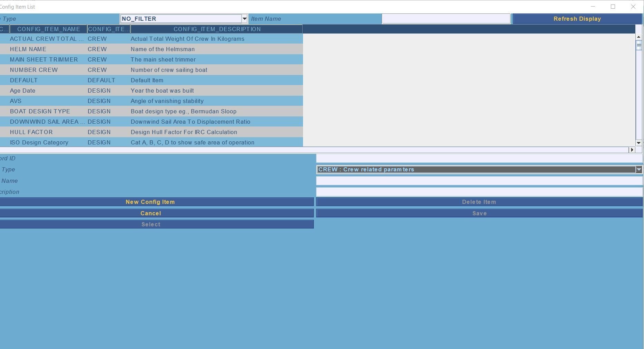This screenshot has width=644, height=349.
Task: Click the Description input field
Action: [479, 192]
